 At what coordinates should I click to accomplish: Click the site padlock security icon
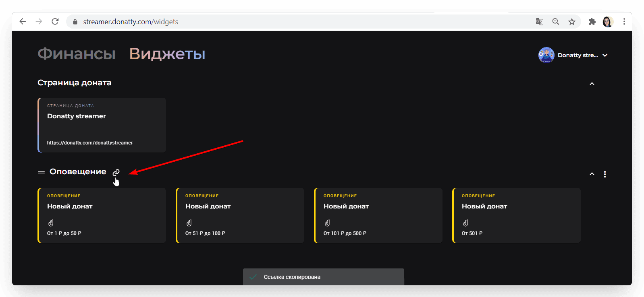pos(75,22)
